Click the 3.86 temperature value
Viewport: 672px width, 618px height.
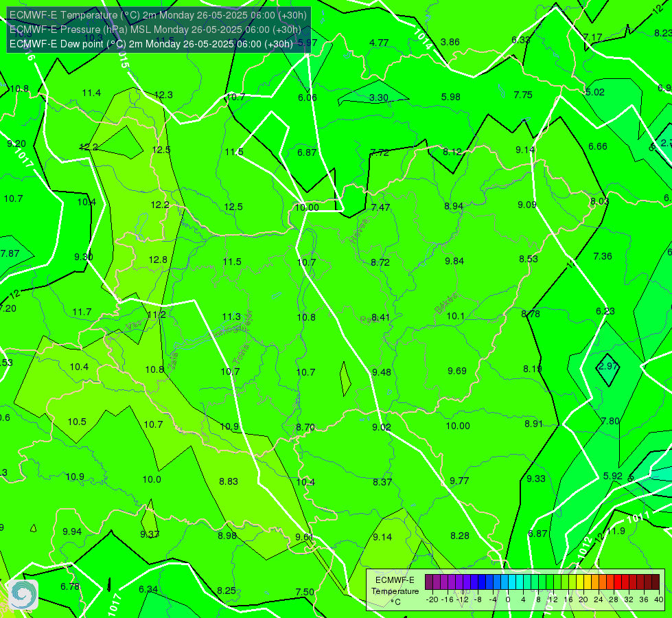pyautogui.click(x=450, y=42)
